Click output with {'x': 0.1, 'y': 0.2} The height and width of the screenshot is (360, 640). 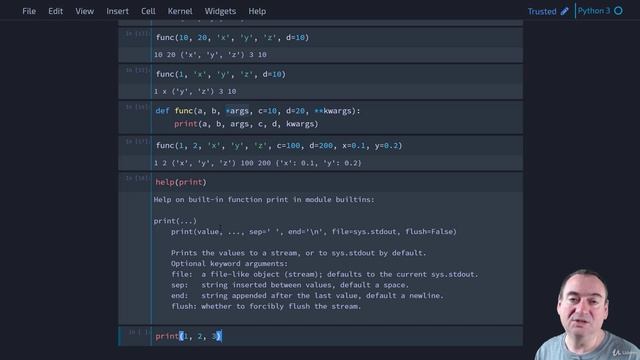pos(258,163)
